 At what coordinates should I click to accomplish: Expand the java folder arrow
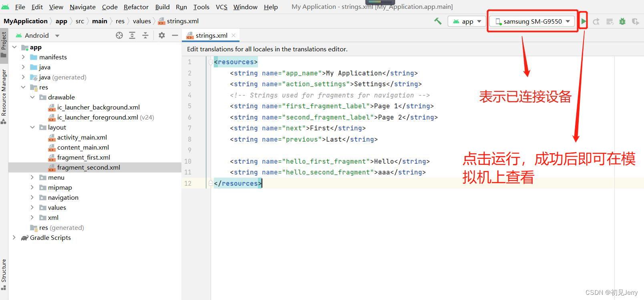click(x=23, y=67)
